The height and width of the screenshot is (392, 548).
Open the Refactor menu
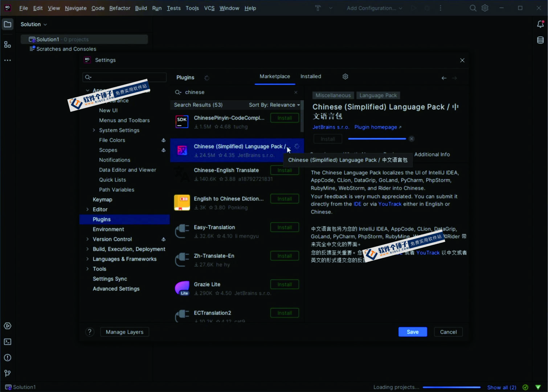pos(120,8)
